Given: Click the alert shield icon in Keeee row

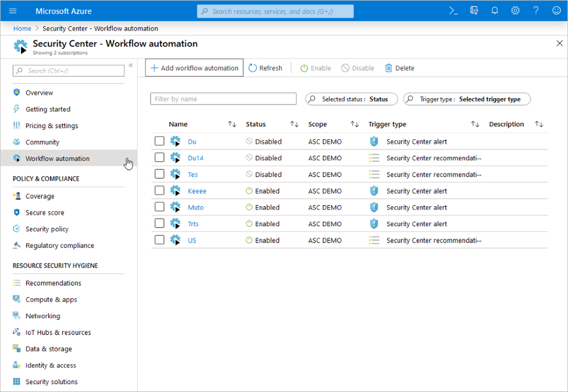Looking at the screenshot, I should pyautogui.click(x=374, y=191).
